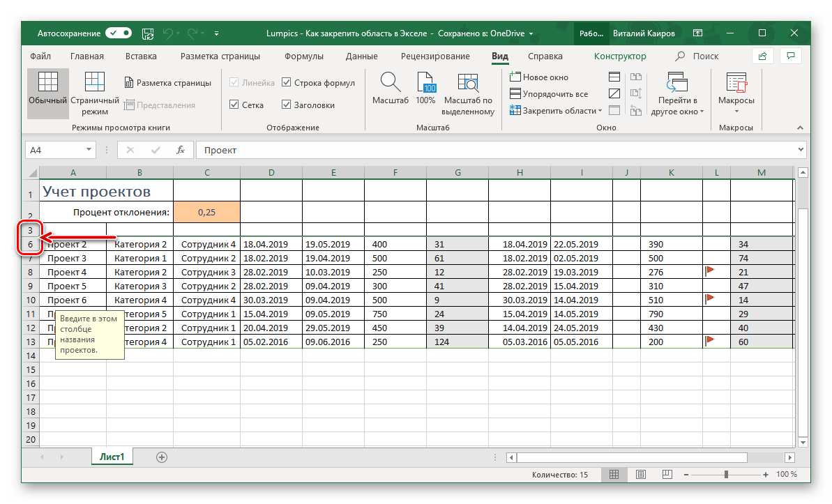Open a New Window (Новое окно)

tap(539, 77)
